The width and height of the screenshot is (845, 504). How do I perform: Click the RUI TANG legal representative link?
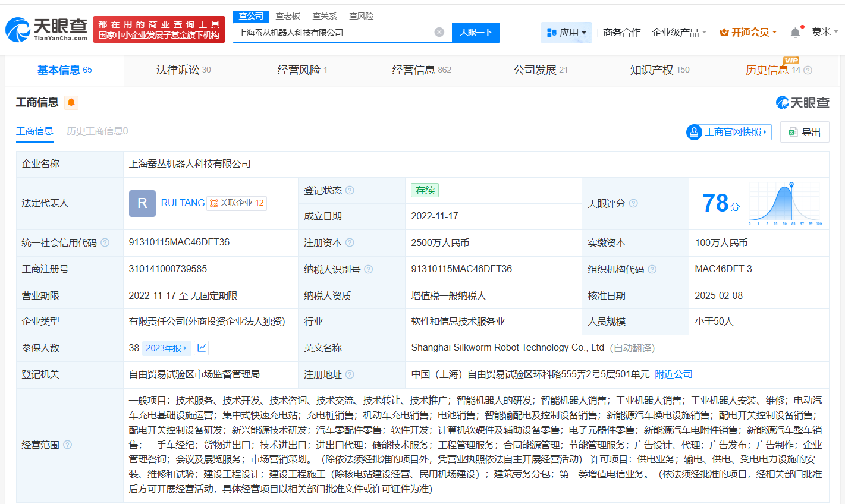[x=182, y=203]
